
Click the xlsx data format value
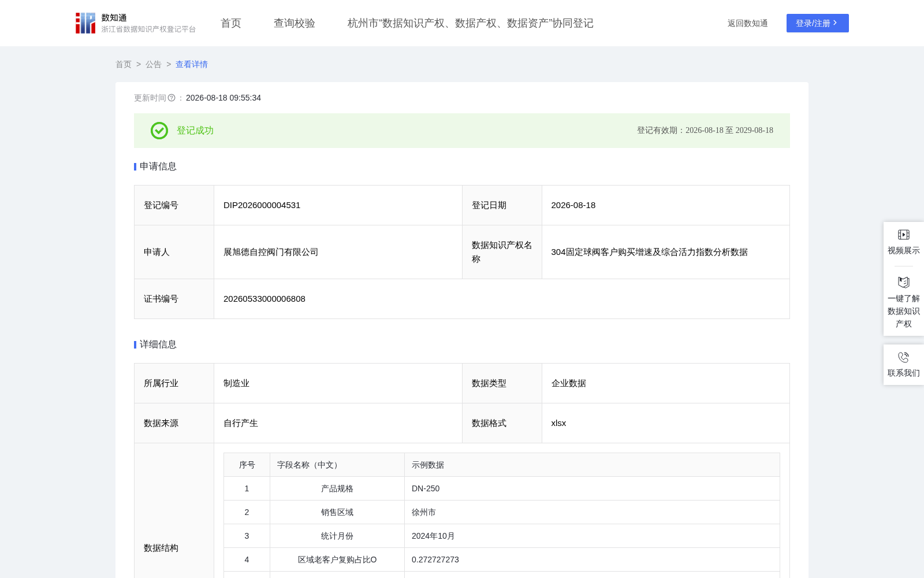click(x=558, y=423)
